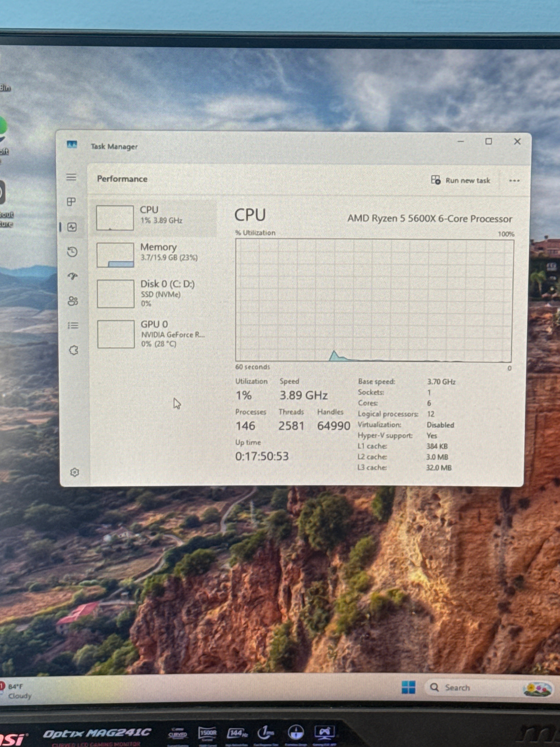Click the CPU % Utilization main graph
The width and height of the screenshot is (560, 747).
pos(374,300)
